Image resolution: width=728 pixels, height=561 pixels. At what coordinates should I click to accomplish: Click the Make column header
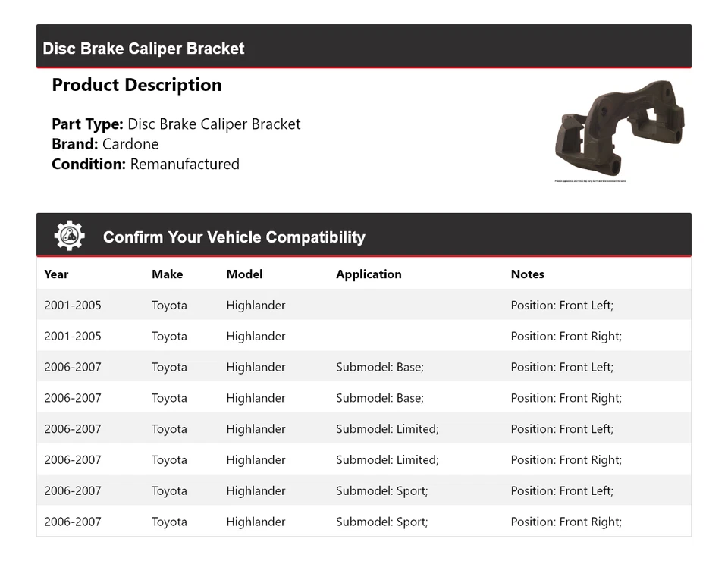167,274
